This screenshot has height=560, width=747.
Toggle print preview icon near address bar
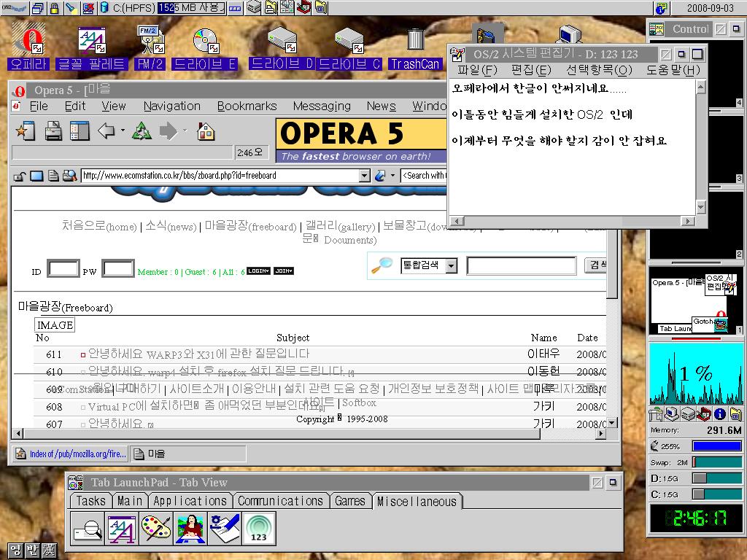coord(69,176)
